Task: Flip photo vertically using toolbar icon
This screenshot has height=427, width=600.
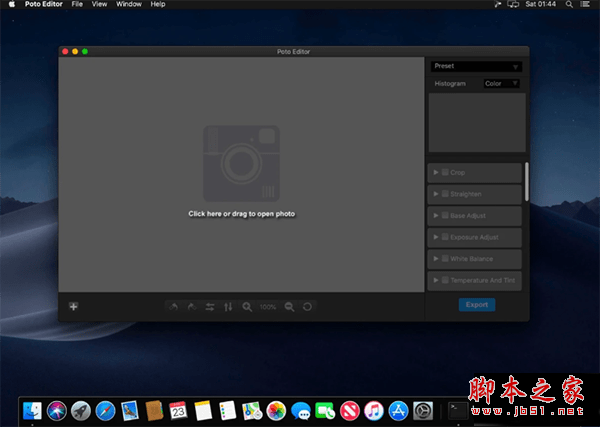Action: tap(228, 306)
